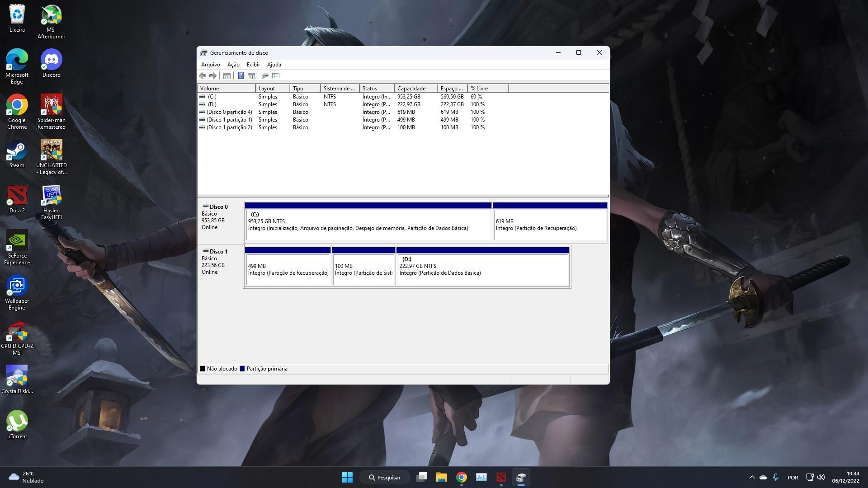
Task: Open the Wallpaper Engine desktop icon
Action: point(17,293)
